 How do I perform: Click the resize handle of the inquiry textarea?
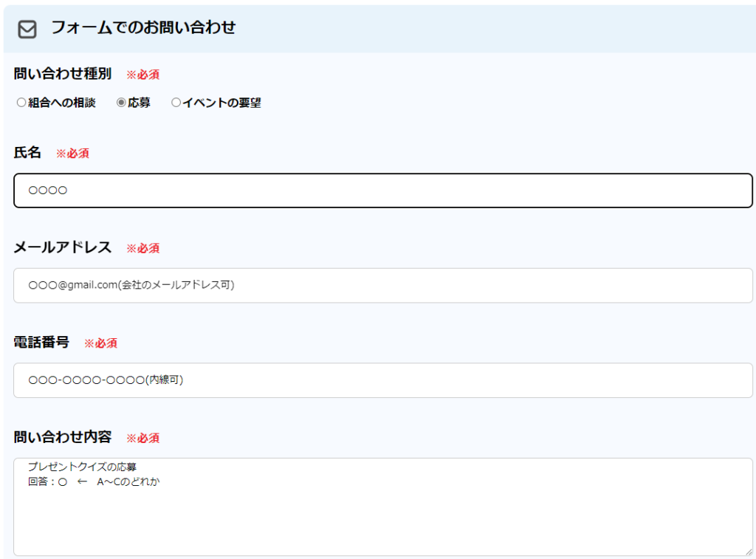748,551
